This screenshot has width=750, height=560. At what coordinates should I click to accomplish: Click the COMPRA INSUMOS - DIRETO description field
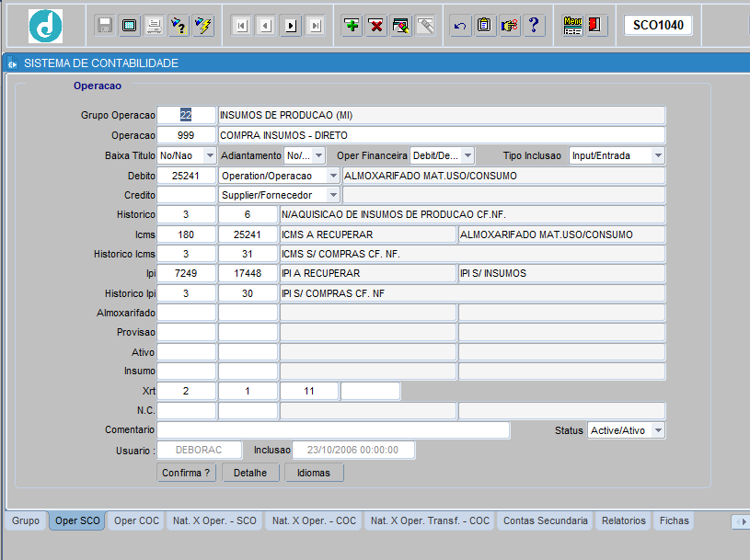pyautogui.click(x=442, y=135)
